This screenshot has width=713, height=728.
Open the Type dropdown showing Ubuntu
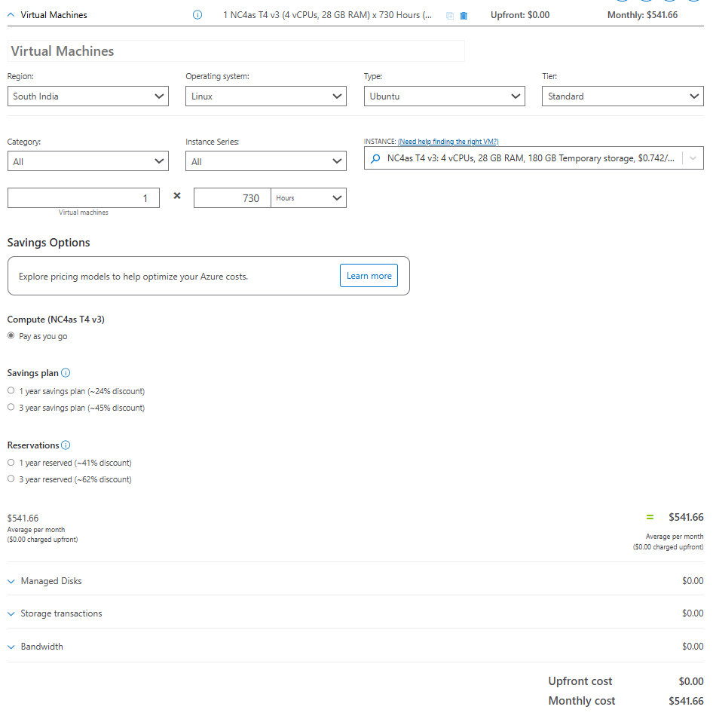pyautogui.click(x=444, y=96)
